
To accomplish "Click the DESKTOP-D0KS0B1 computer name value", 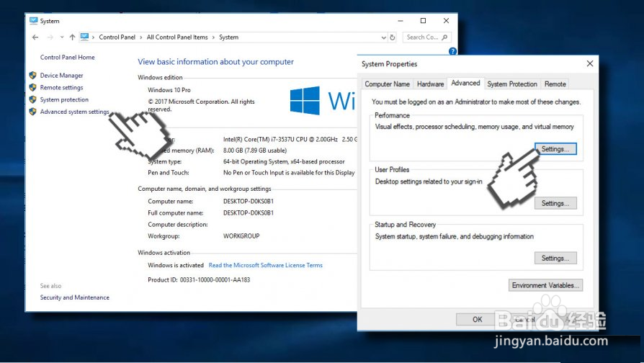I will pyautogui.click(x=249, y=202).
